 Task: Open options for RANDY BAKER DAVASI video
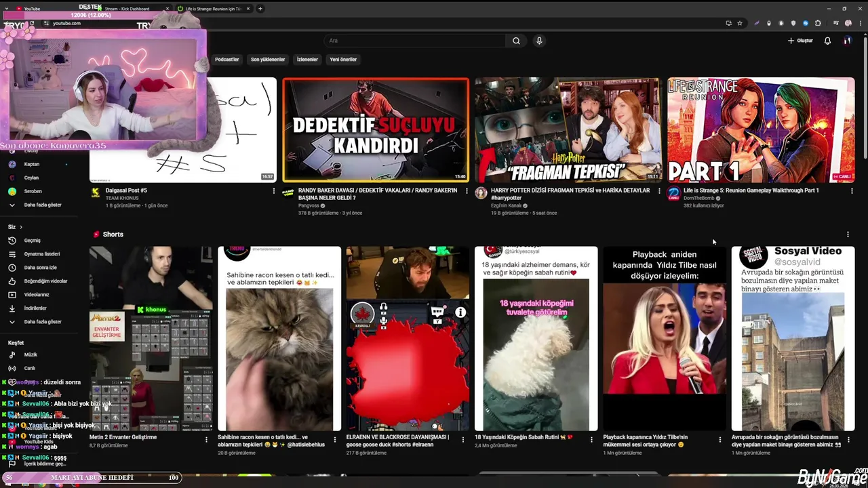click(x=467, y=191)
